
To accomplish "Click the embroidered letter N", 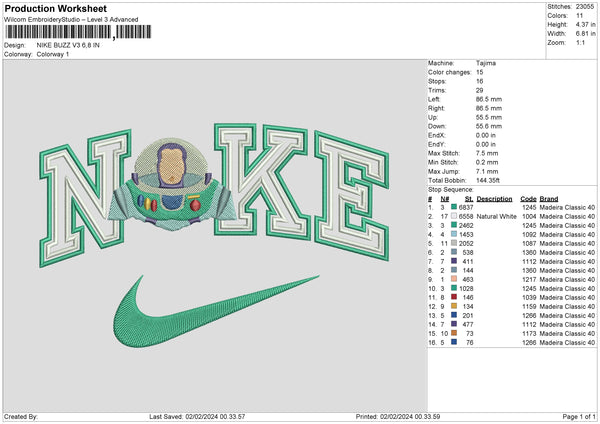I will [x=85, y=198].
